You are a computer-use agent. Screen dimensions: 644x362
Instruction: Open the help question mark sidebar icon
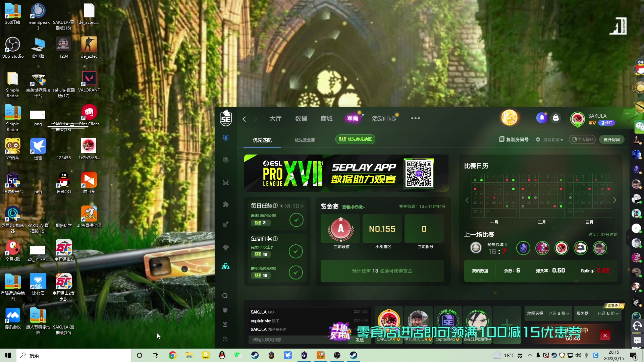(225, 339)
